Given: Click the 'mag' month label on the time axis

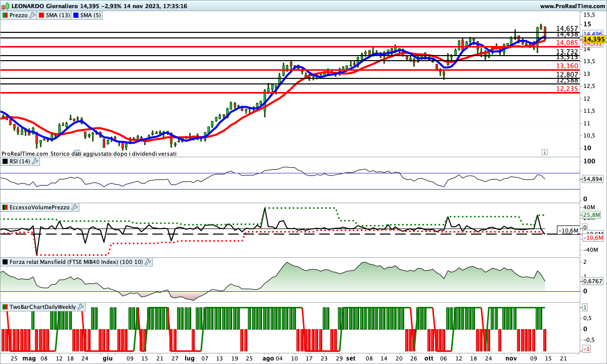Looking at the screenshot, I should tap(29, 358).
